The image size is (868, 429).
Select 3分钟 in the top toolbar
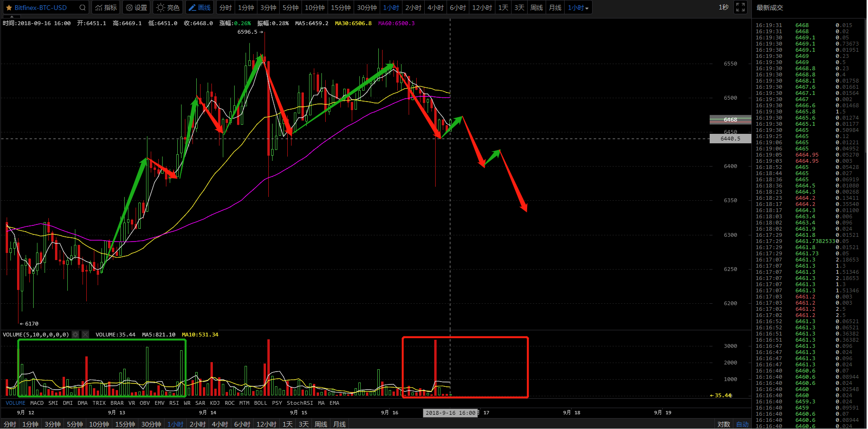tap(268, 8)
